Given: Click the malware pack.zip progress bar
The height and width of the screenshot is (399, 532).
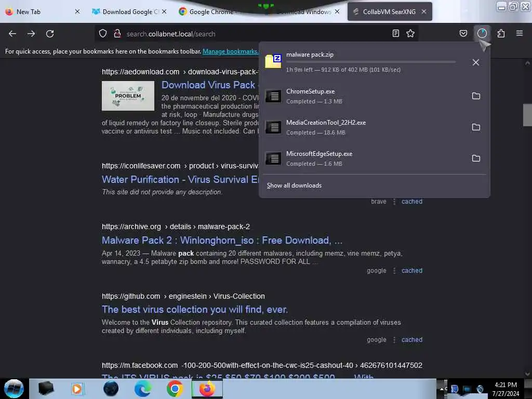Looking at the screenshot, I should [371, 62].
